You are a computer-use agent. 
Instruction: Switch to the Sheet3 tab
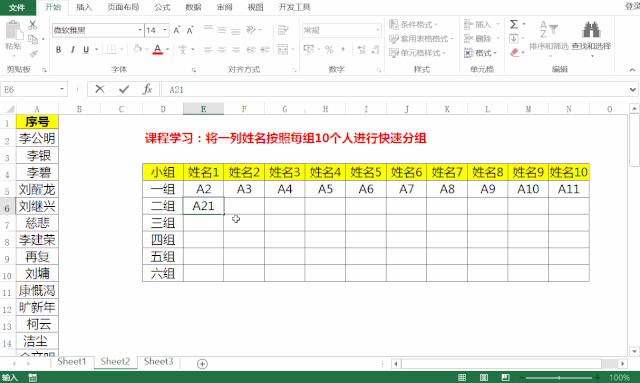coord(158,362)
